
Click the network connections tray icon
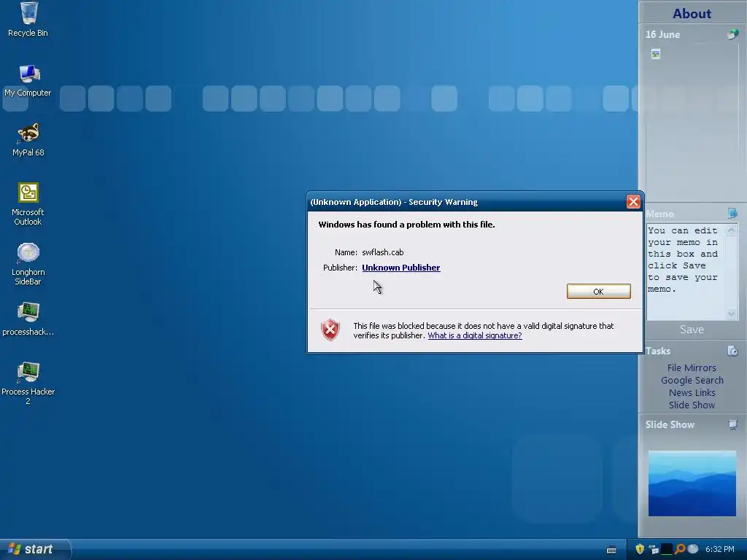click(654, 550)
